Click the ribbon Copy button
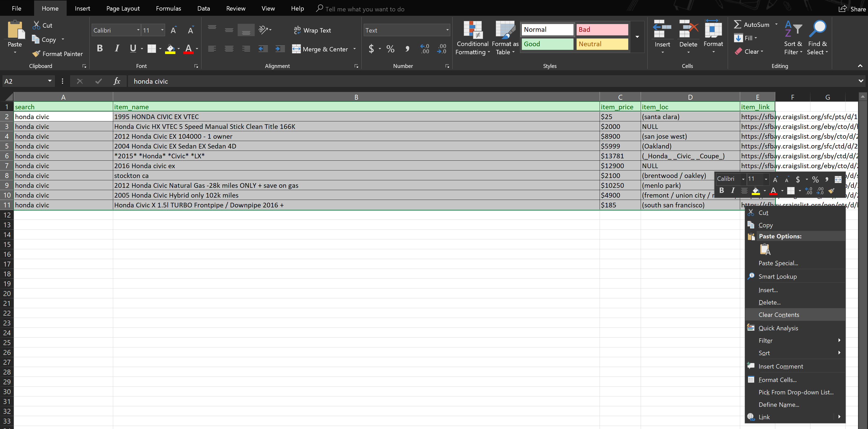The image size is (868, 429). (x=44, y=40)
